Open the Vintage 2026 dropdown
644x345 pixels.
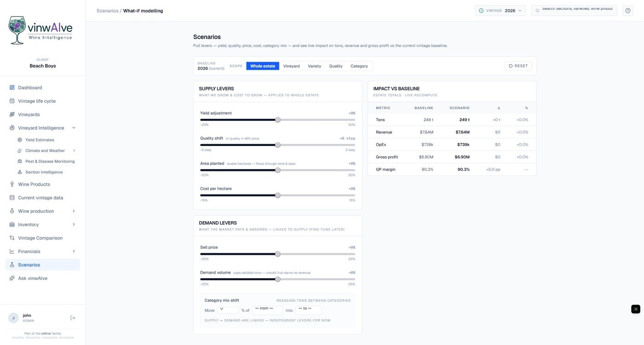(500, 11)
